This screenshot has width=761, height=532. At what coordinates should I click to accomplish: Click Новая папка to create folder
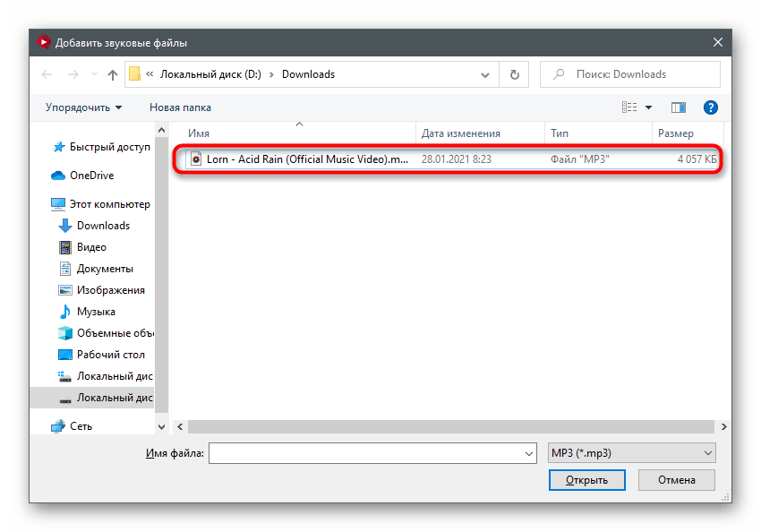point(180,107)
